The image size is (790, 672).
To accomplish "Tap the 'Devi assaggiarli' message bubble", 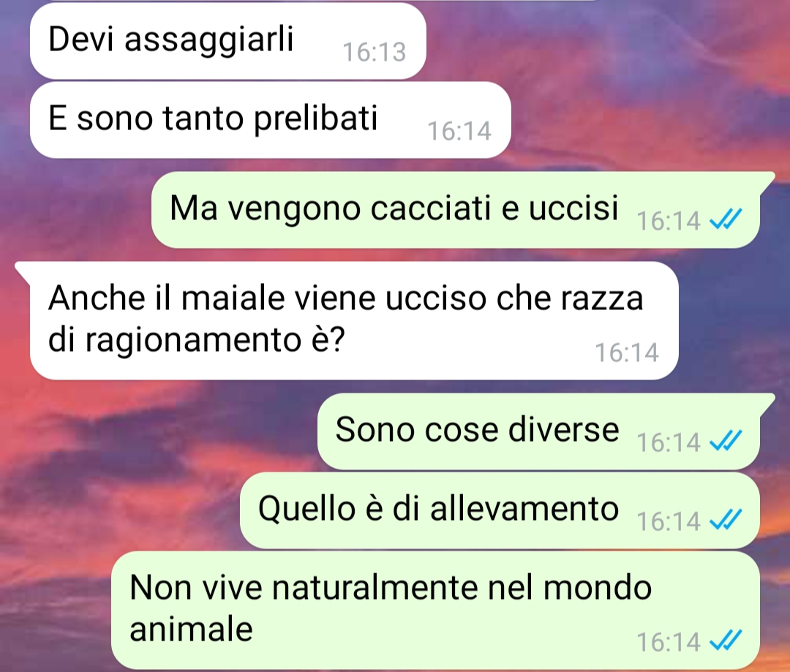I will click(x=227, y=41).
